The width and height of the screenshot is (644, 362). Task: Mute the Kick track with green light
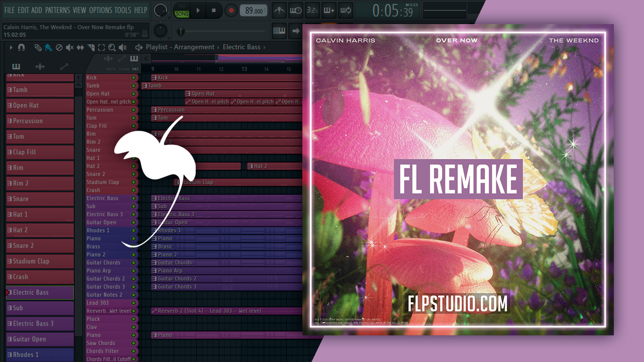coord(134,78)
